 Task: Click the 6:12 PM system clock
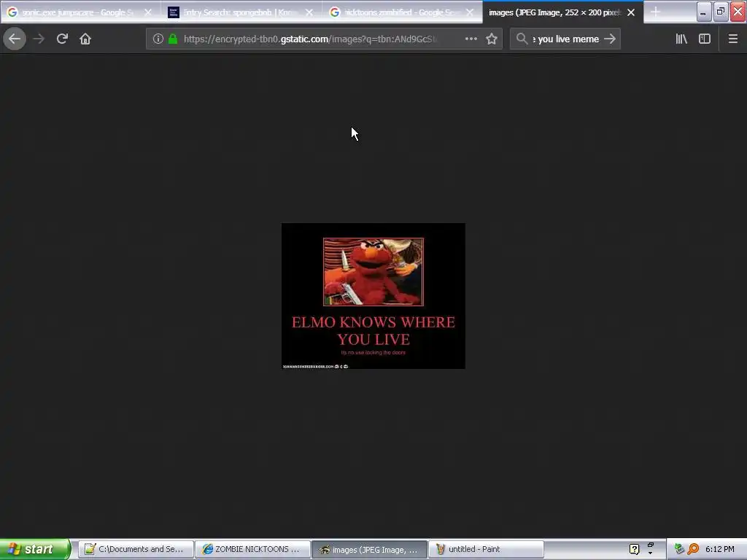(x=720, y=550)
